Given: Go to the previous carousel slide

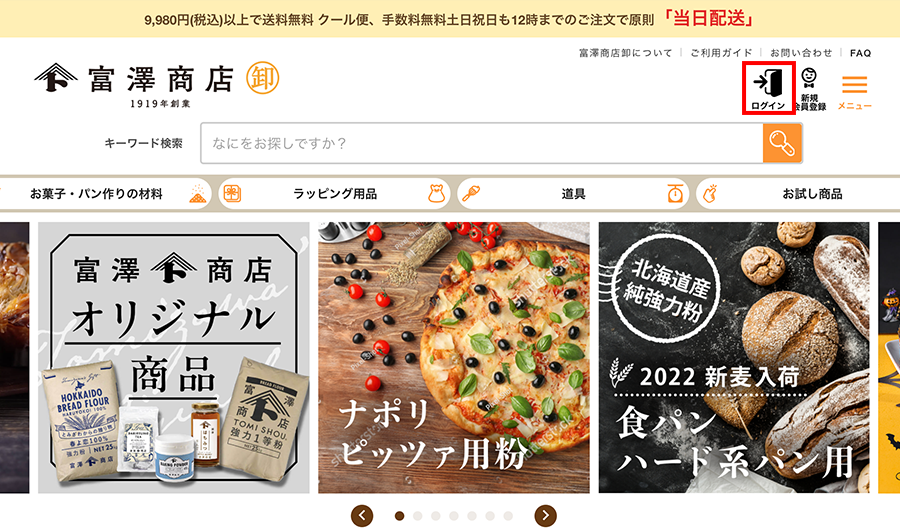Looking at the screenshot, I should 362,516.
